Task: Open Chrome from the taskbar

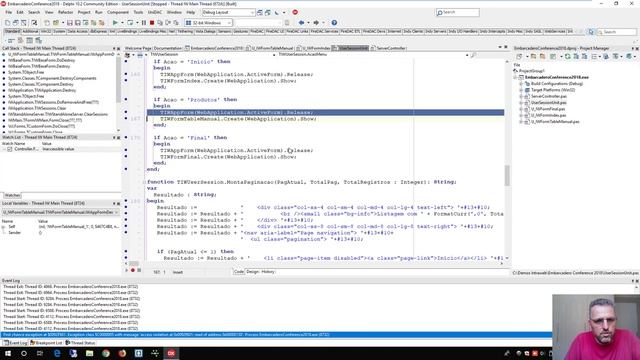Action: pos(106,353)
